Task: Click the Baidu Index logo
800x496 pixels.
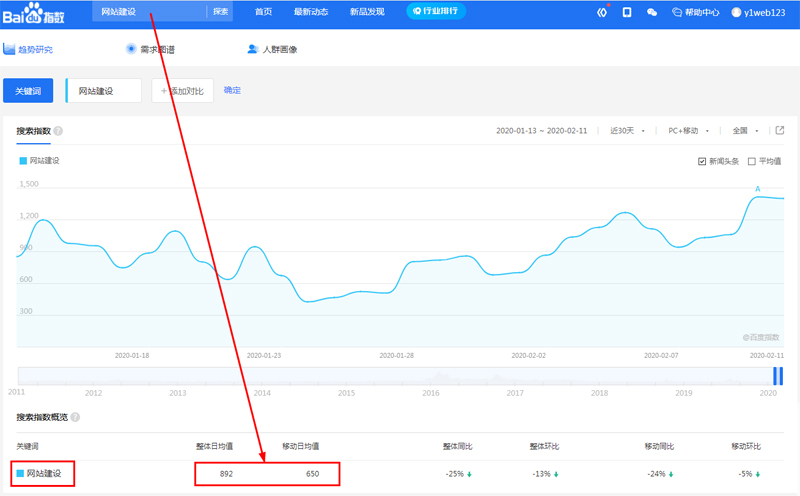Action: click(34, 14)
